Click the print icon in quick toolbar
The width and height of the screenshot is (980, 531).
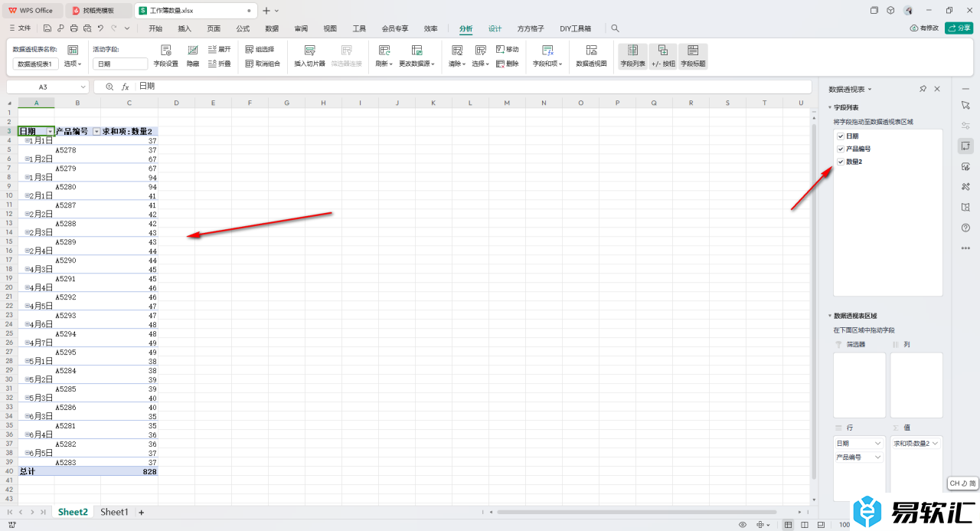pos(73,28)
